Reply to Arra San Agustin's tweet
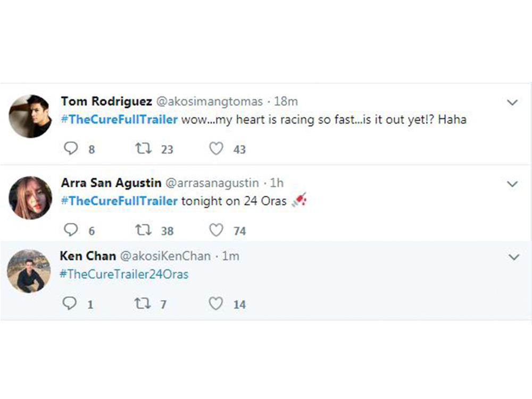The height and width of the screenshot is (399, 532). [71, 230]
